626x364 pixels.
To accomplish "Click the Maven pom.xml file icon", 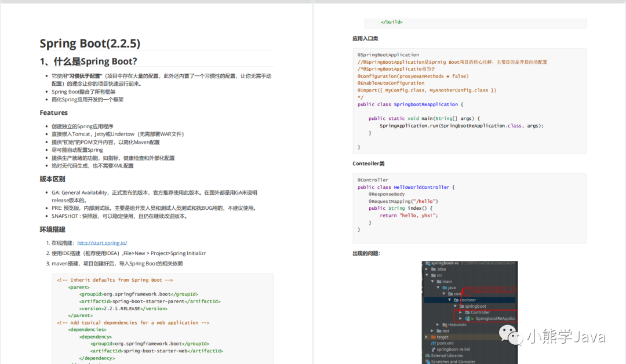I will click(433, 343).
